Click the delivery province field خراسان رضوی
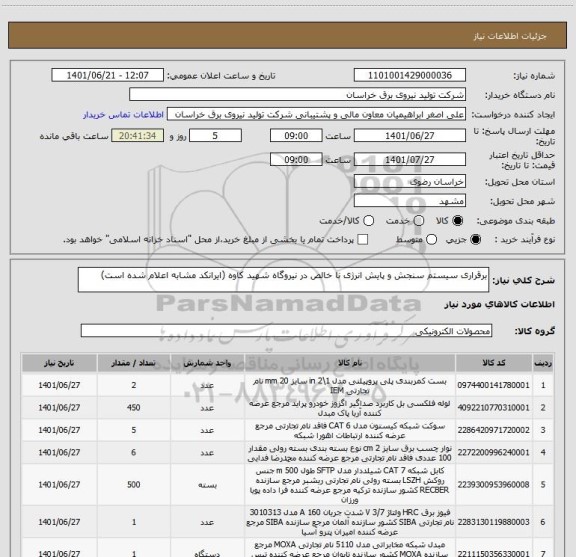 [x=410, y=182]
